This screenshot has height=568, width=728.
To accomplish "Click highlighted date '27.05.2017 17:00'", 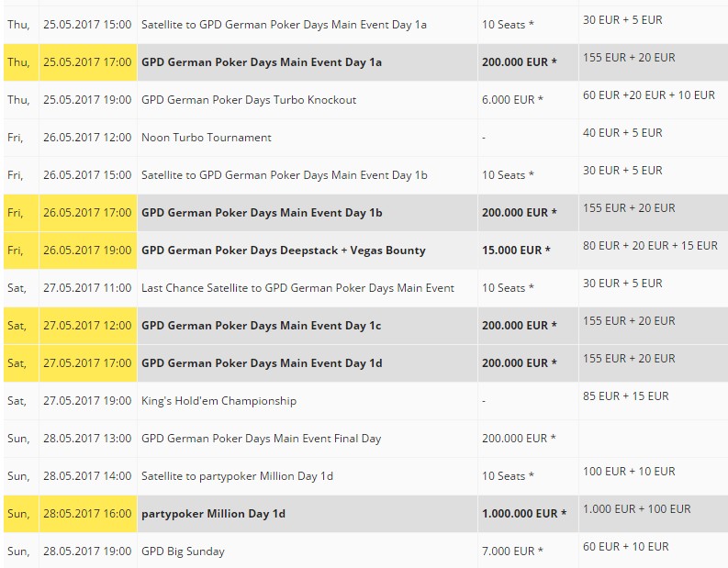I will click(x=87, y=362).
